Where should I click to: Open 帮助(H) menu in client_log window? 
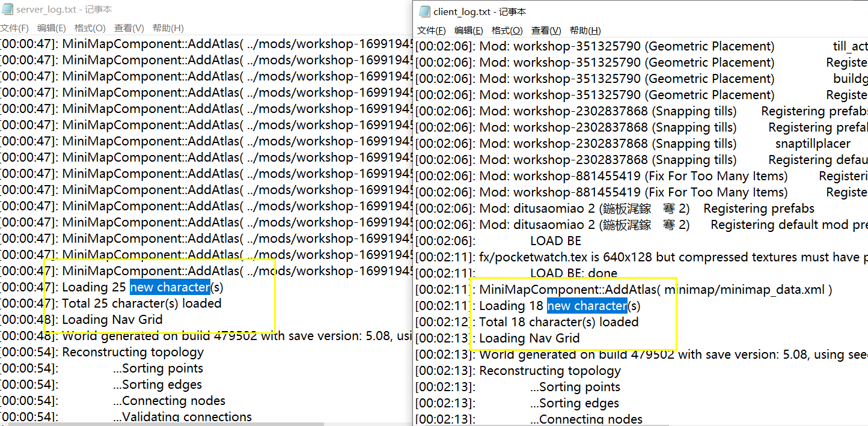pyautogui.click(x=585, y=31)
